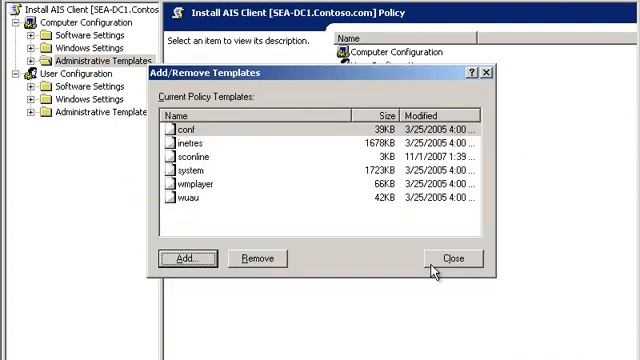The image size is (640, 360).
Task: Expand Administrative Templates under Computer Configuration
Action: 31,61
